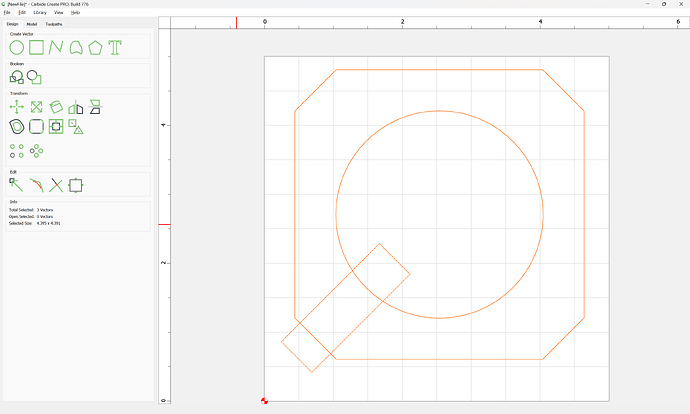Open the Mirror transform tool

coord(76,107)
